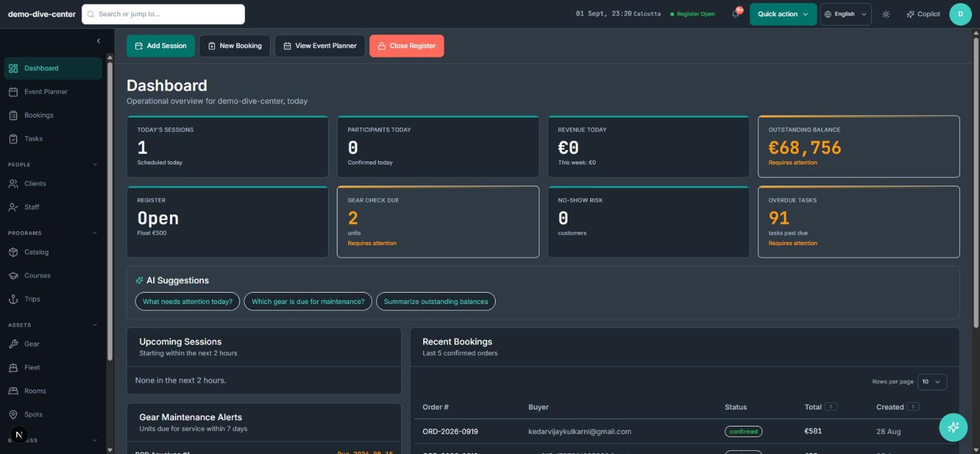
Task: Open the notifications bell
Action: tap(736, 14)
